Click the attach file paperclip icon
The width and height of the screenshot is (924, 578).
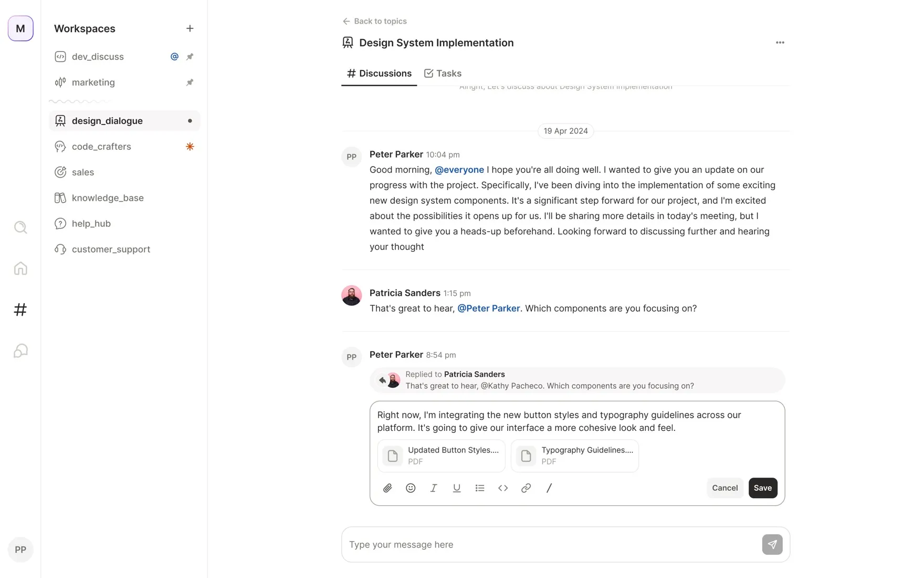pos(387,488)
